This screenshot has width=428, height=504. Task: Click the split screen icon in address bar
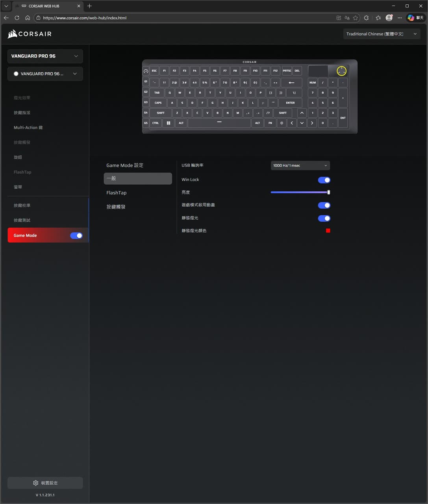(339, 18)
